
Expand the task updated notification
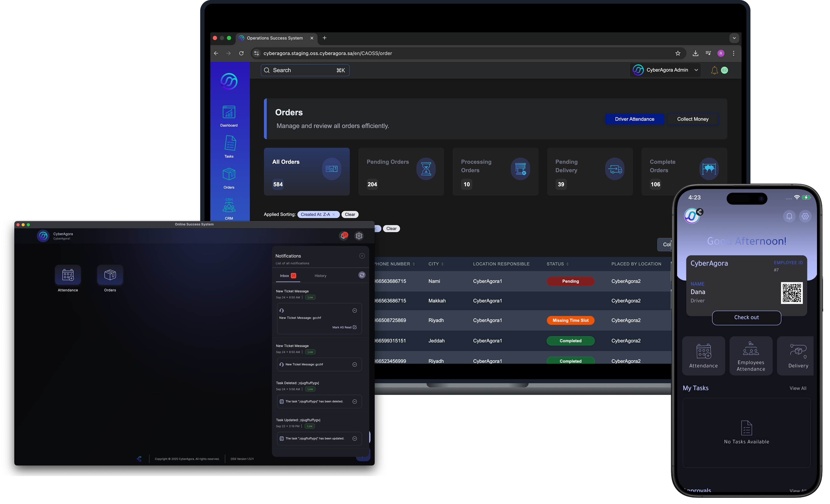click(354, 438)
